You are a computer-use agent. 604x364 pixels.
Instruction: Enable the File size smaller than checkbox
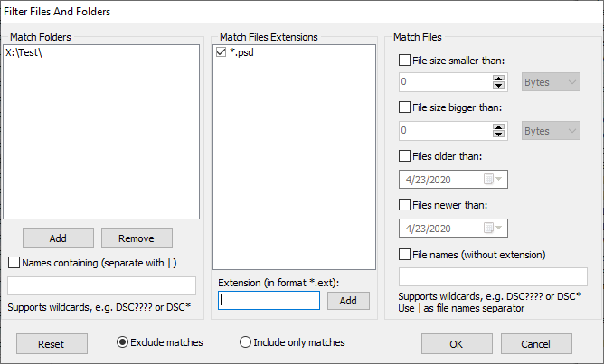click(x=405, y=61)
